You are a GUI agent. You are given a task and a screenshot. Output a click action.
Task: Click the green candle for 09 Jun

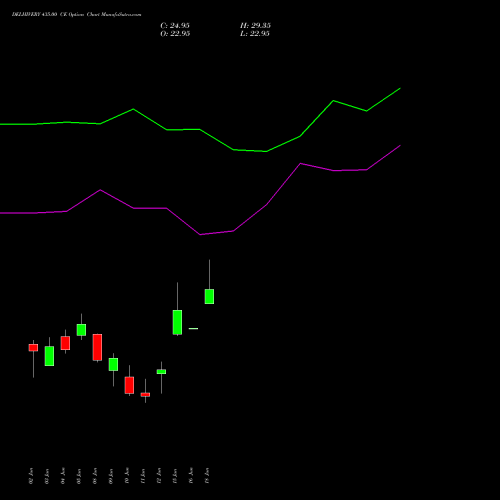coord(113,364)
